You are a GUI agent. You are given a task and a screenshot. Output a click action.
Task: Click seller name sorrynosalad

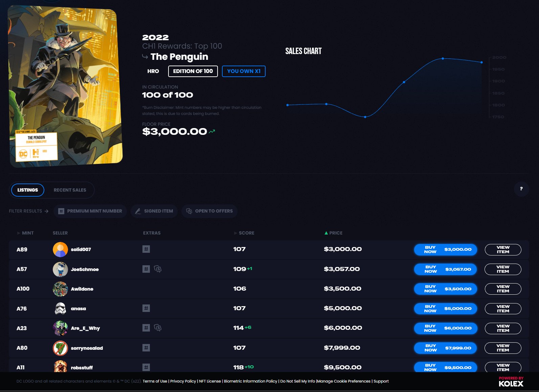tap(87, 348)
